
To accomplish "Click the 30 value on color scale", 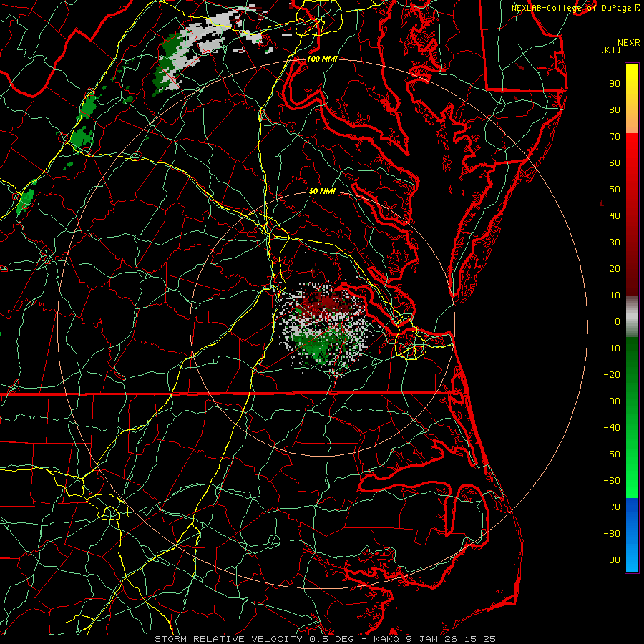I will (x=615, y=243).
